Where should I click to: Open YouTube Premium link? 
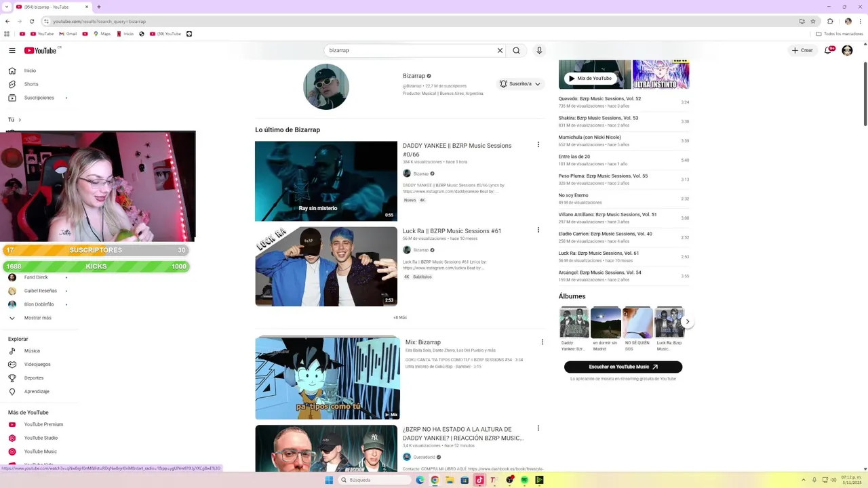tap(43, 424)
